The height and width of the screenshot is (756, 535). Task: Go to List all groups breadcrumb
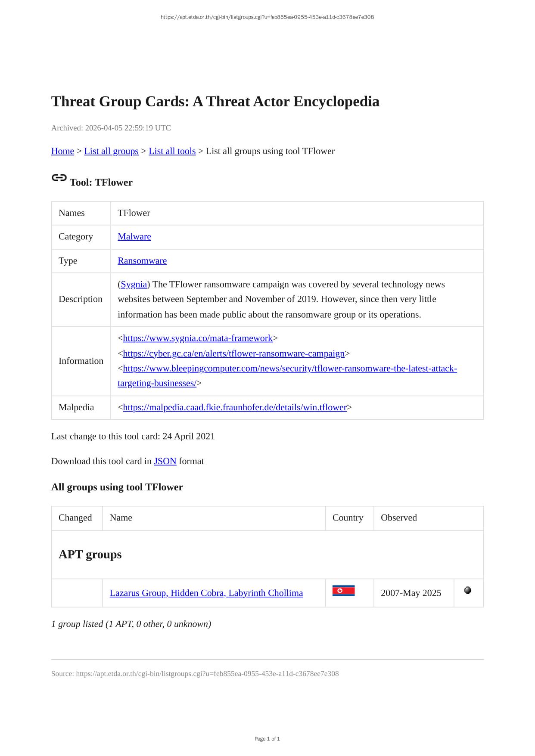click(111, 151)
